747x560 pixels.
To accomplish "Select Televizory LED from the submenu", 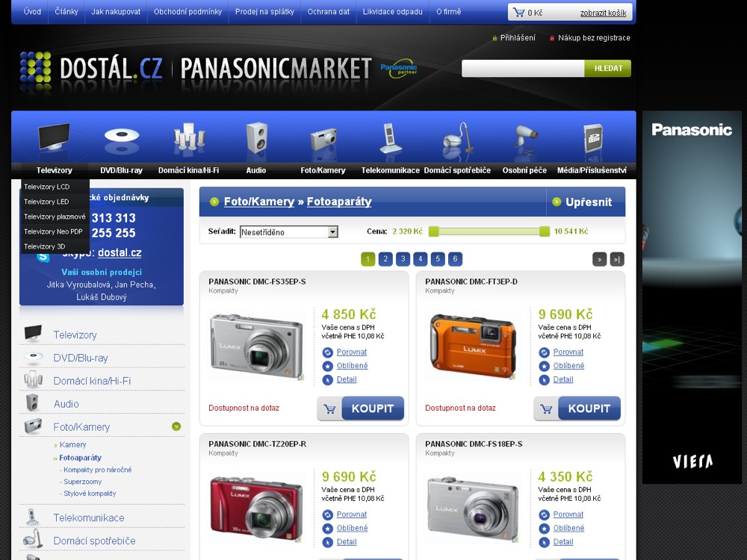I will [46, 202].
